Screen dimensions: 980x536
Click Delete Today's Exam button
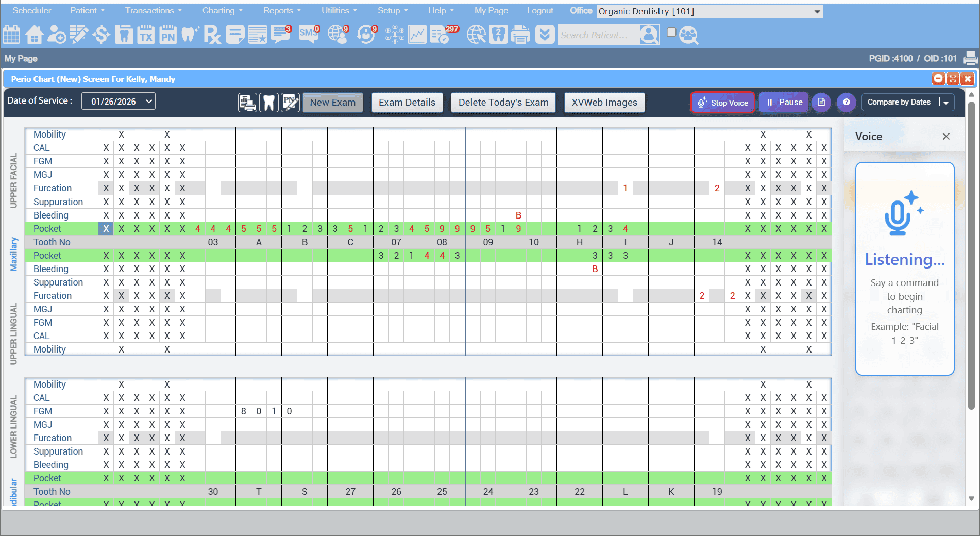coord(503,103)
